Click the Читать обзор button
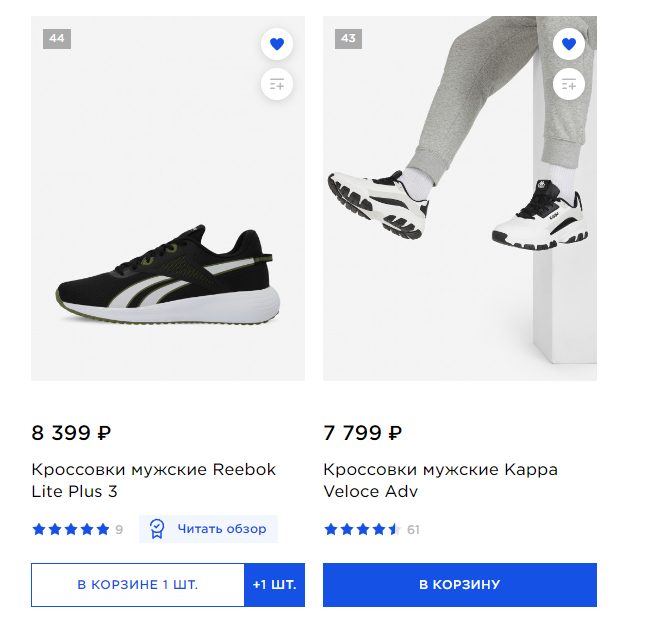Image resolution: width=655 pixels, height=627 pixels. click(209, 529)
